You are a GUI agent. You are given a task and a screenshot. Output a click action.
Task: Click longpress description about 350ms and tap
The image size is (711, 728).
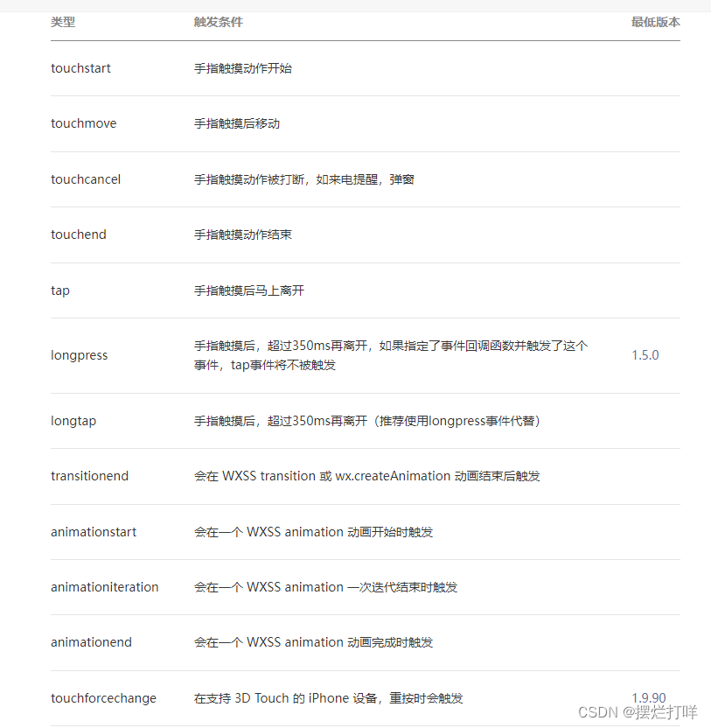(x=391, y=355)
